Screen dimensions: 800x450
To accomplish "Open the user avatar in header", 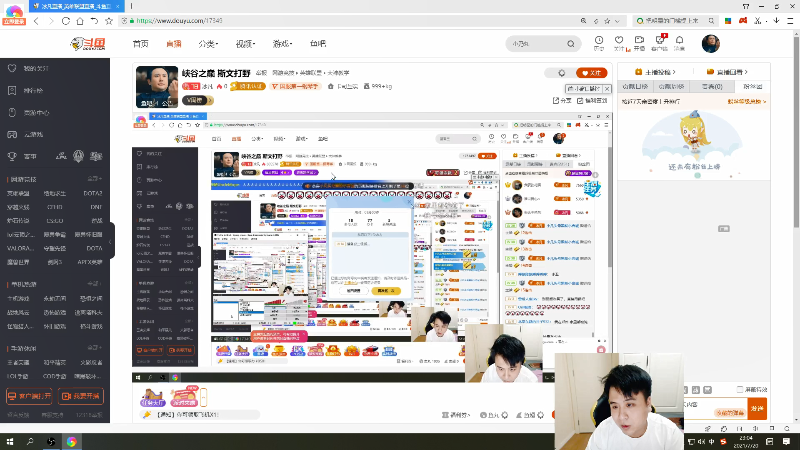I will pos(710,44).
